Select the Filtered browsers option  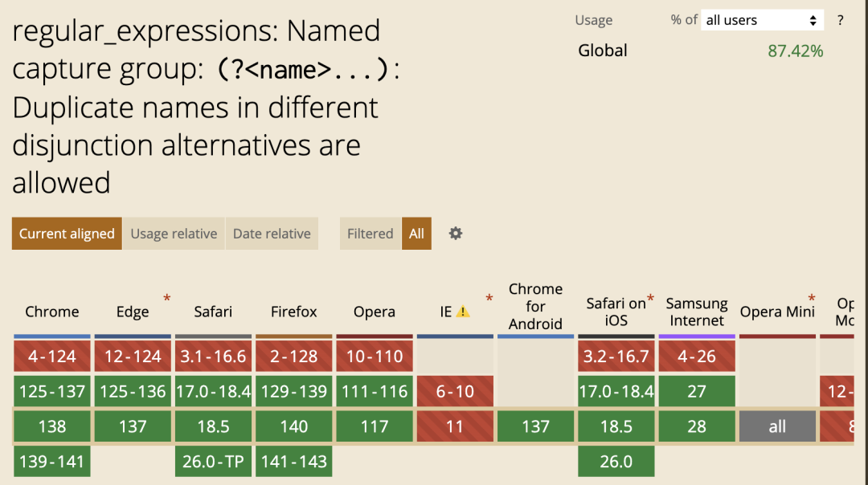tap(371, 234)
